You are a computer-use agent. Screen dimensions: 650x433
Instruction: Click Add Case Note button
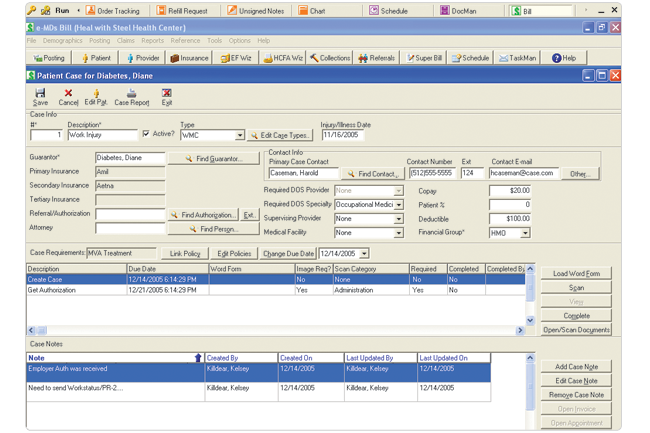tap(576, 367)
